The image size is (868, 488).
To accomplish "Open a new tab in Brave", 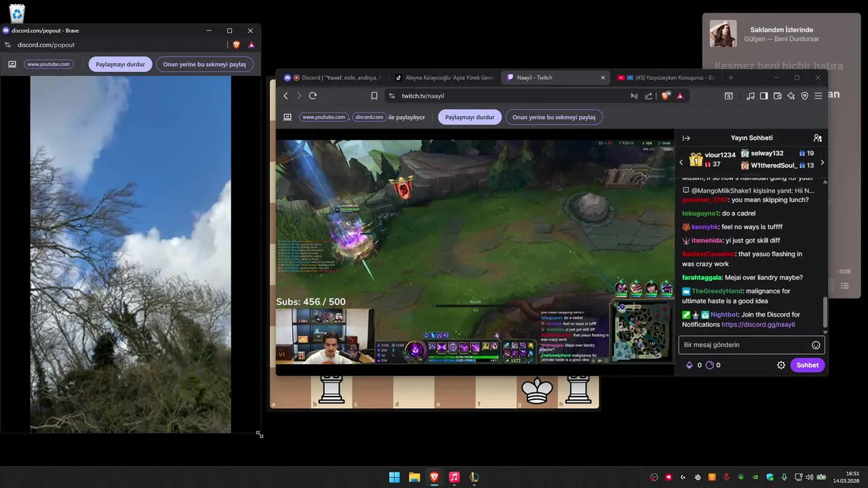I will (x=730, y=77).
